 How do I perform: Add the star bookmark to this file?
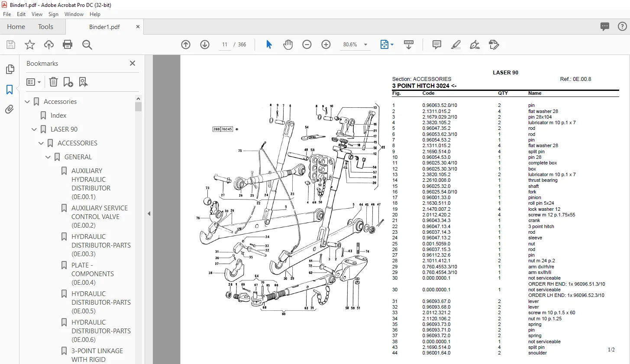(30, 45)
